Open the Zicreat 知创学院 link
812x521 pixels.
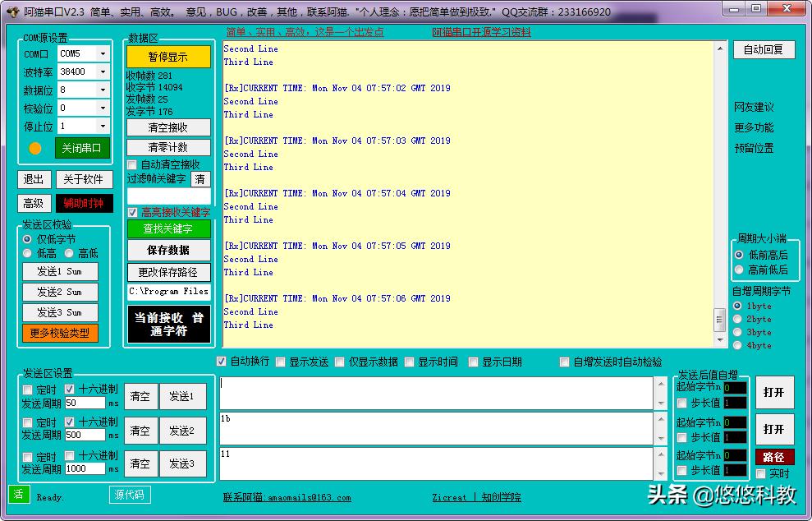[476, 497]
